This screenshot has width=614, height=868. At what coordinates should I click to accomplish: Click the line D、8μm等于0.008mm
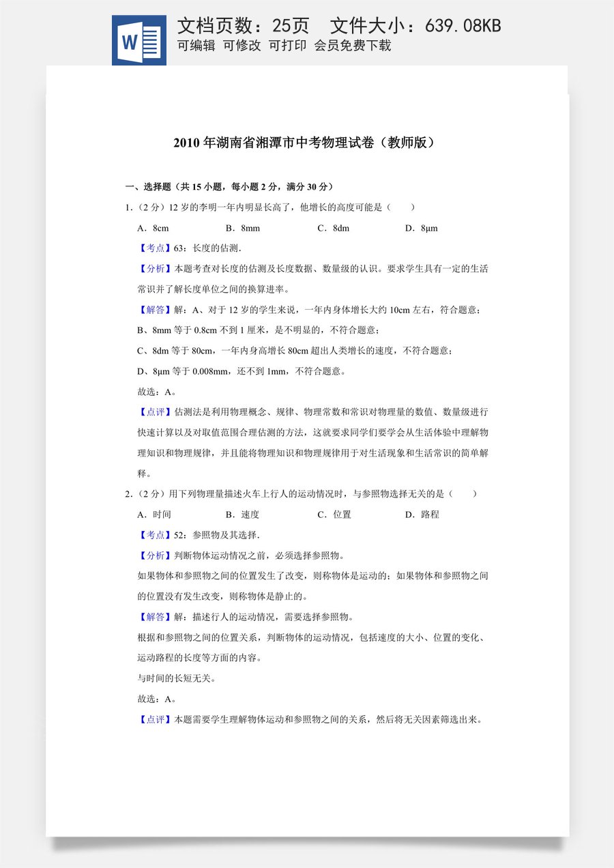[x=244, y=371]
